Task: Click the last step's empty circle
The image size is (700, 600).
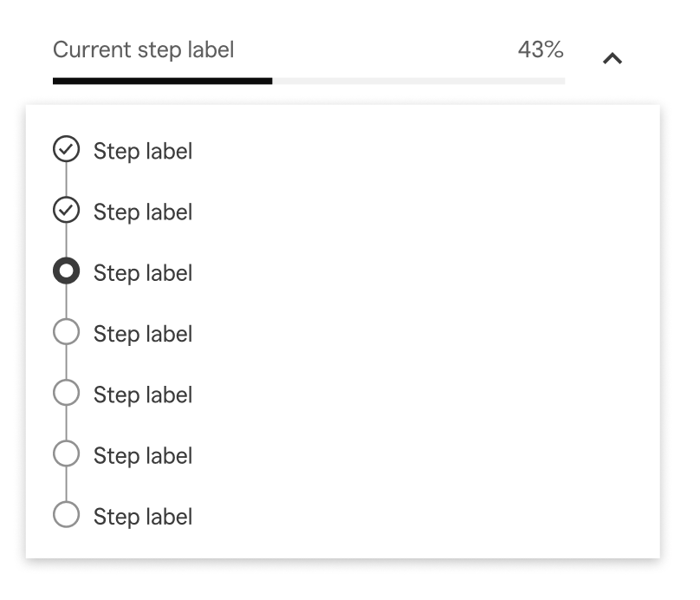Action: coord(66,515)
